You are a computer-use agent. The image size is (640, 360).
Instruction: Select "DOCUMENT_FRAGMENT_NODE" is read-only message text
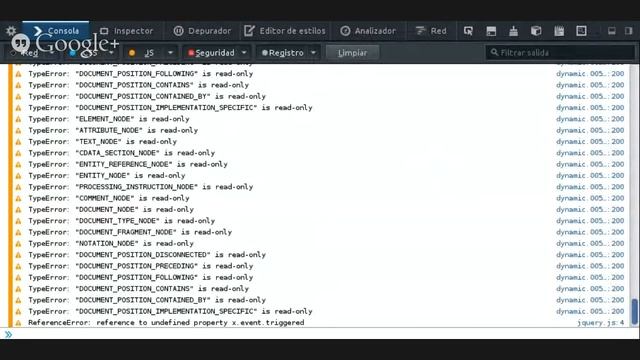coord(130,232)
